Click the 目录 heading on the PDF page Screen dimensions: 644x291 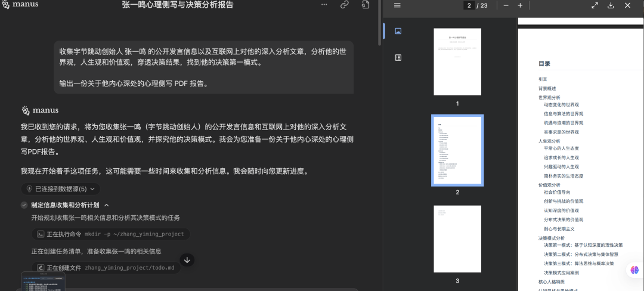pos(544,64)
